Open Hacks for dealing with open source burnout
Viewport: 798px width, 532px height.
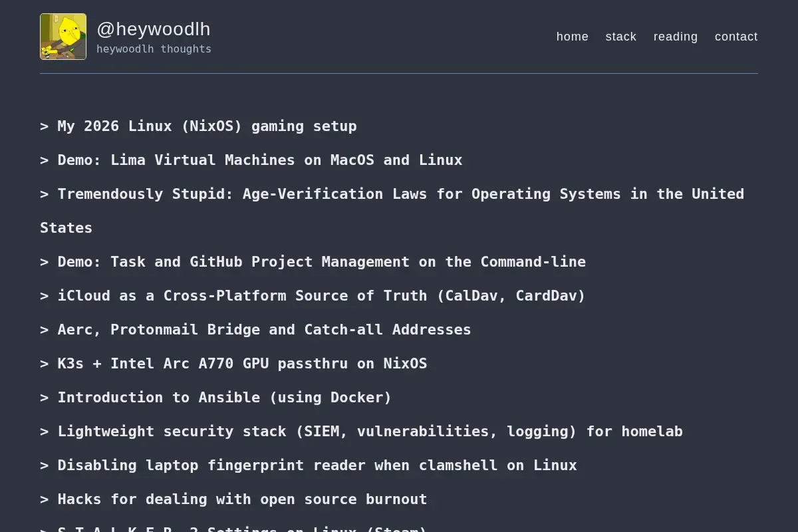click(x=242, y=499)
